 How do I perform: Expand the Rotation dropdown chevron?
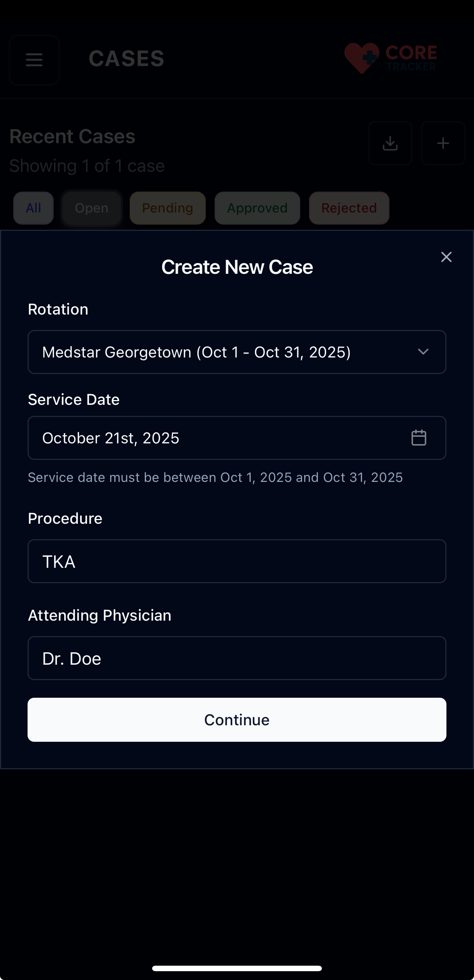click(423, 352)
